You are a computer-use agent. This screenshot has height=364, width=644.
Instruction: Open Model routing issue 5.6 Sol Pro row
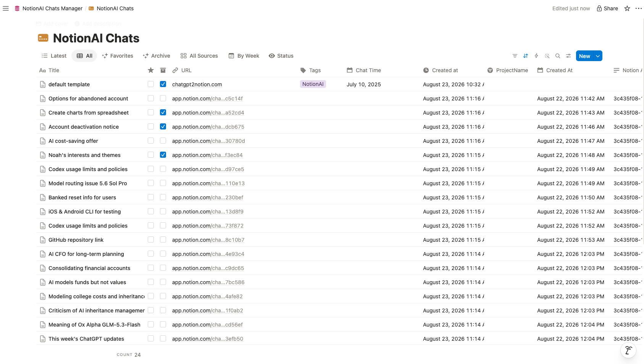(88, 183)
